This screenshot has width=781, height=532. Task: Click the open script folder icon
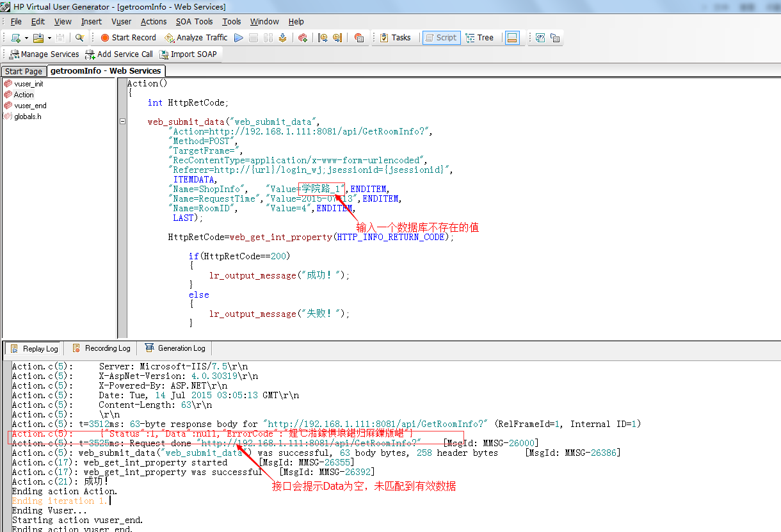coord(38,38)
